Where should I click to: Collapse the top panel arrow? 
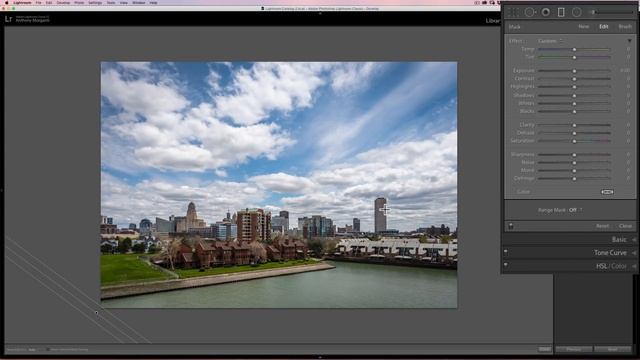(x=320, y=13)
